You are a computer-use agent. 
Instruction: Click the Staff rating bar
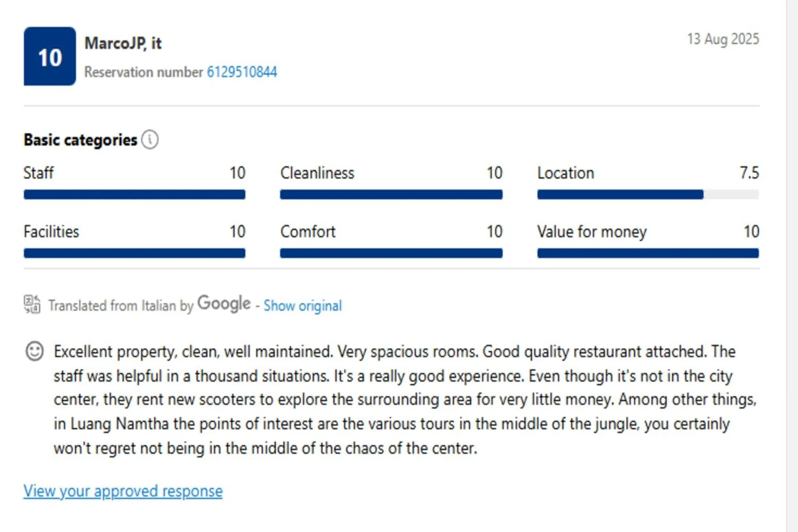point(134,194)
